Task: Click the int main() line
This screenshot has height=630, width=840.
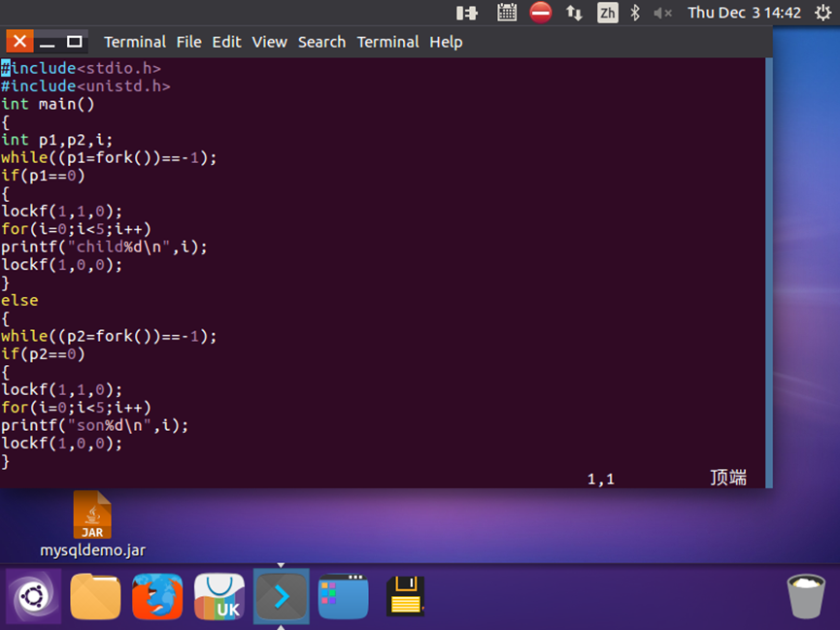Action: [48, 104]
